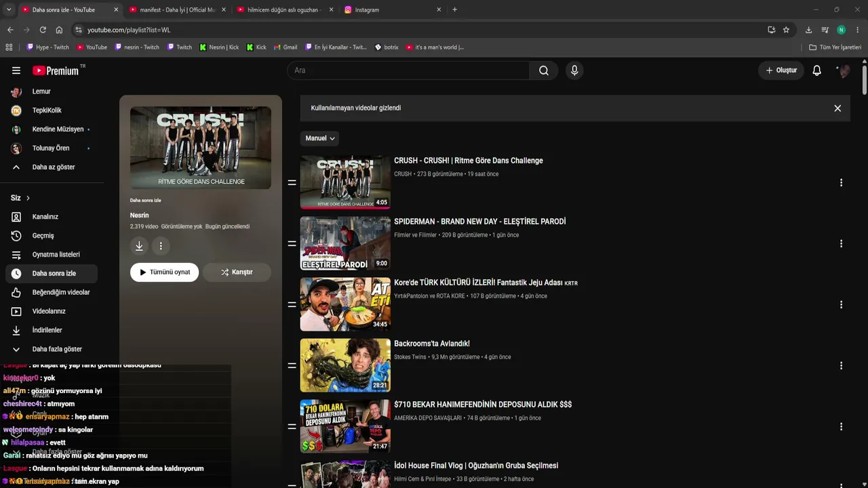Open the CRUSH dans challenge thumbnail

[345, 182]
